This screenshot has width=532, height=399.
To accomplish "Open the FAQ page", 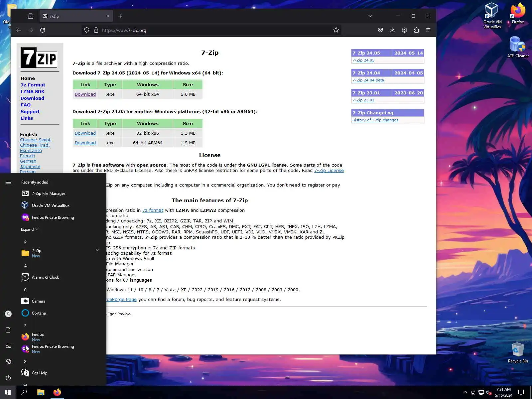I will coord(26,105).
